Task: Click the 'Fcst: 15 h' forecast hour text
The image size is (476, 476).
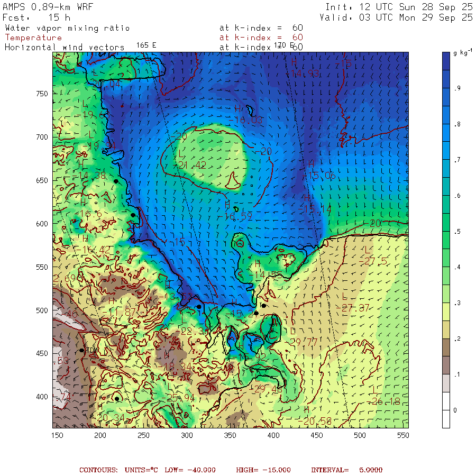Action: coord(36,17)
